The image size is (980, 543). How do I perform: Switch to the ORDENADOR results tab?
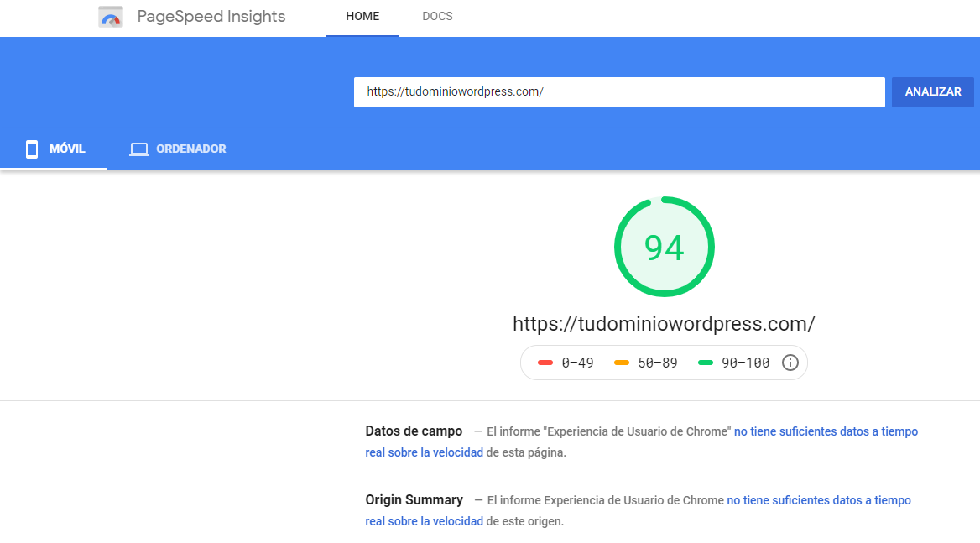[178, 149]
